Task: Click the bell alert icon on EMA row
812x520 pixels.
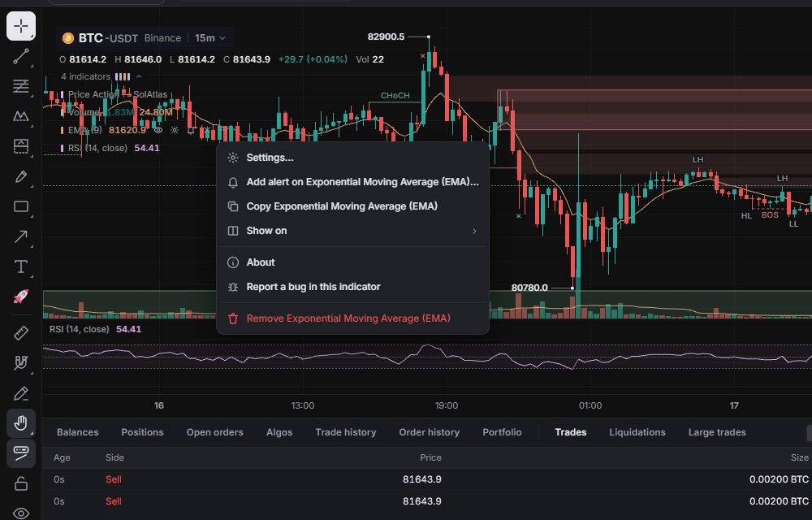Action: coord(191,130)
